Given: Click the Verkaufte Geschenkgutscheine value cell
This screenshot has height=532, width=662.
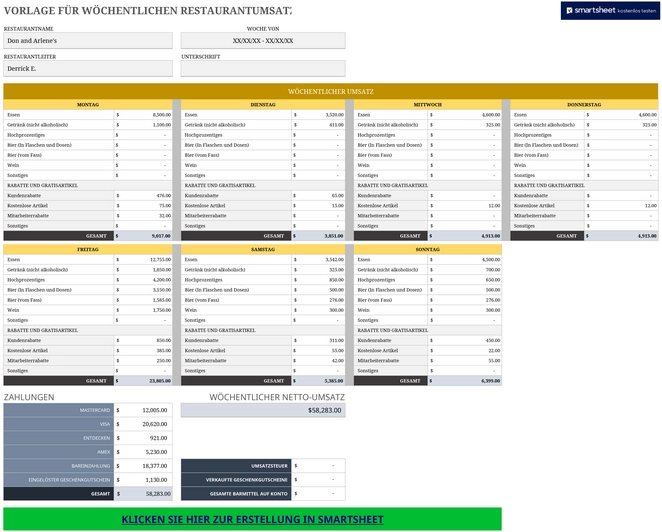Looking at the screenshot, I should tap(318, 480).
